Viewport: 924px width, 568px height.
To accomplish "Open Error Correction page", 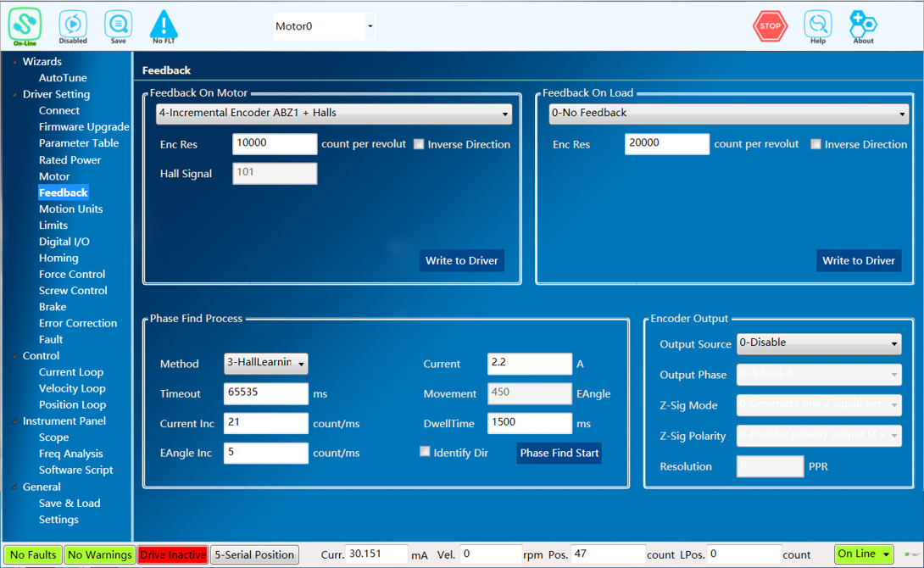I will click(78, 324).
